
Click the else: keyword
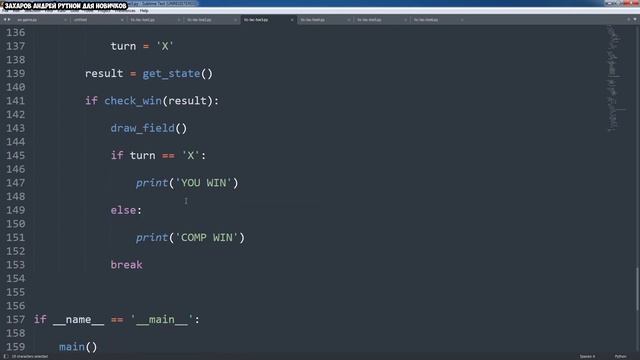pyautogui.click(x=126, y=210)
